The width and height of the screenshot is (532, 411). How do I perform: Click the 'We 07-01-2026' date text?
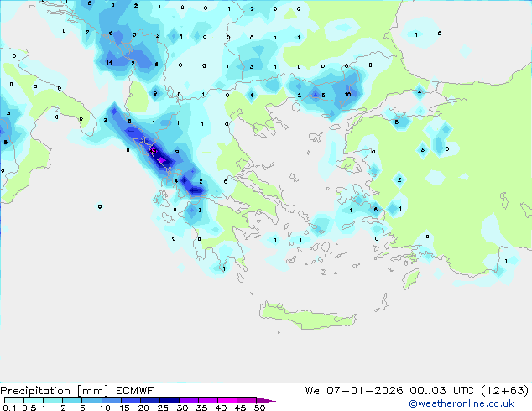point(354,391)
